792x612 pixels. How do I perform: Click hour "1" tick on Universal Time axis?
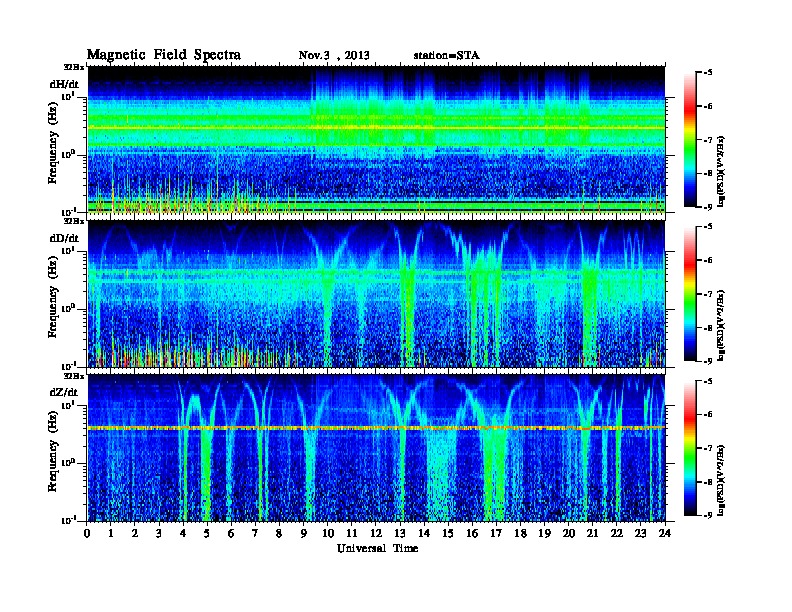pos(111,534)
